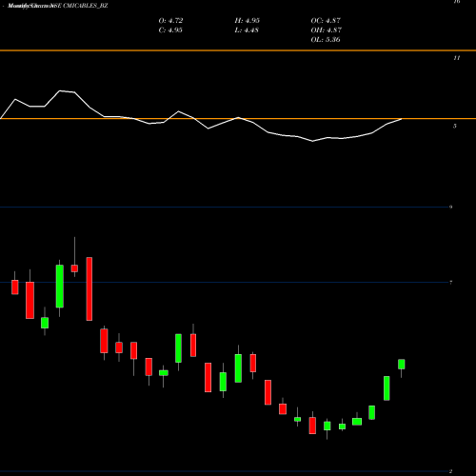This screenshot has height=476, width=476.
Task: Click the high value H: 4.95
Action: point(248,21)
